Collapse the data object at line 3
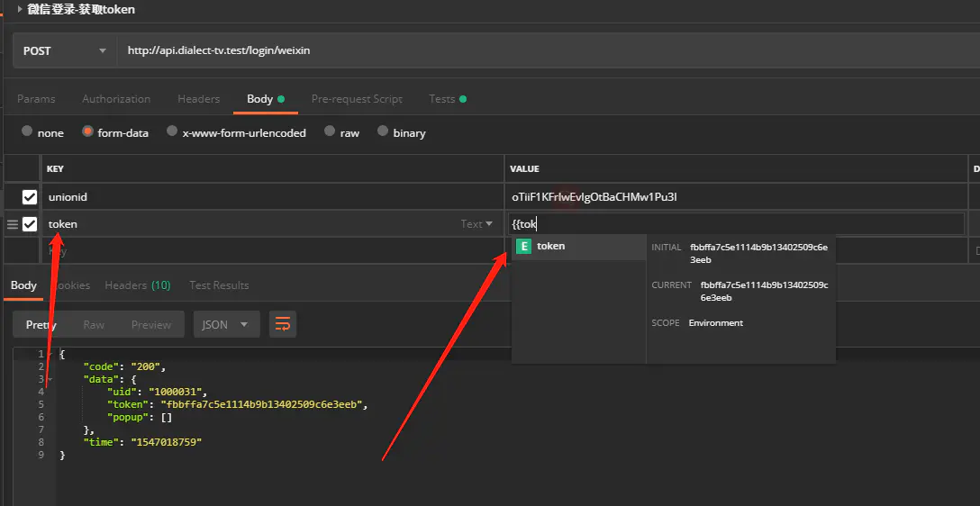The width and height of the screenshot is (980, 506). [50, 380]
